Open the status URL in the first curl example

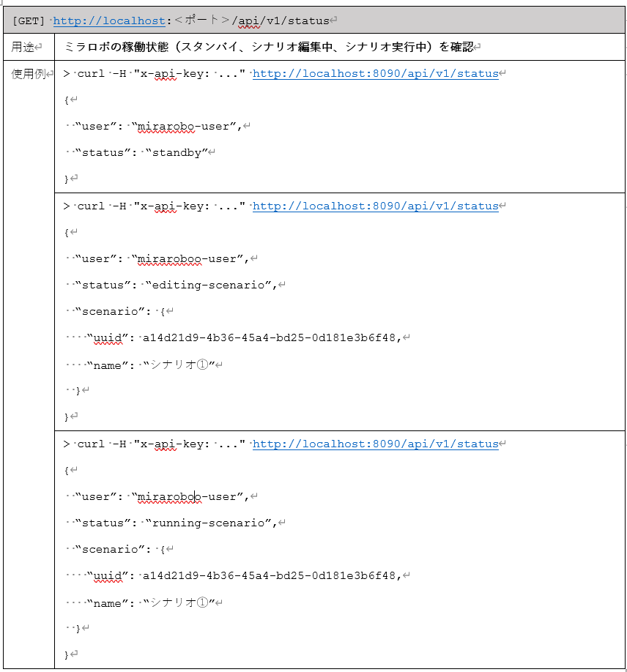[x=375, y=73]
